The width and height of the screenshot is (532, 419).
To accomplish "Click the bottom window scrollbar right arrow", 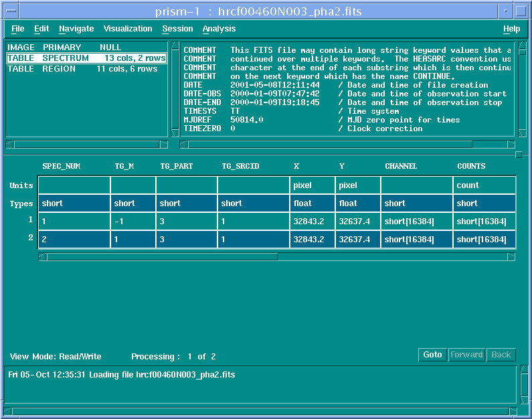I will tap(513, 412).
